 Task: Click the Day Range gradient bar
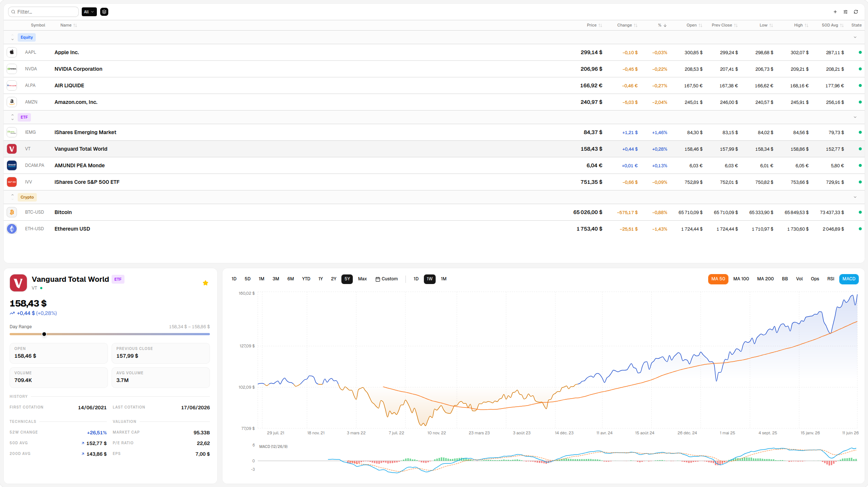point(110,334)
